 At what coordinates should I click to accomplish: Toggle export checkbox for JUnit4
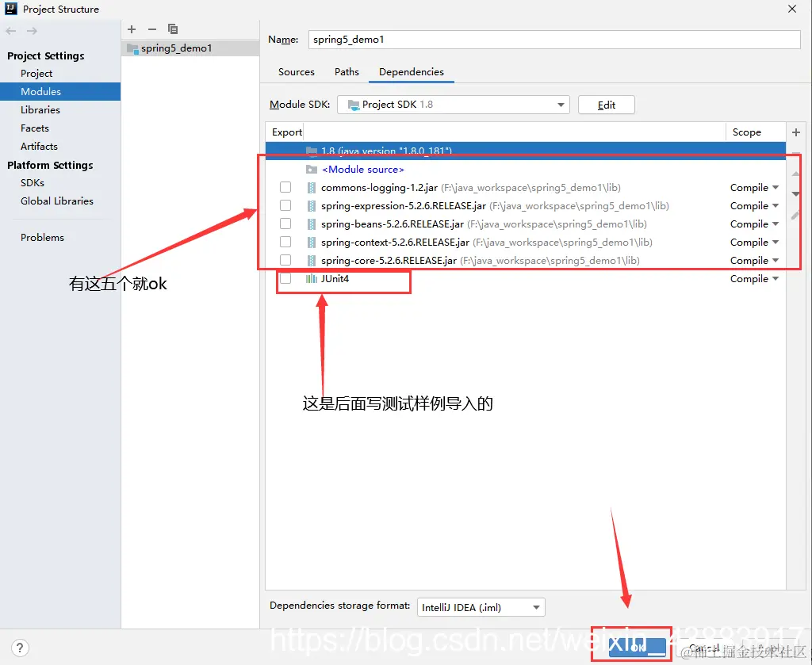(x=285, y=278)
